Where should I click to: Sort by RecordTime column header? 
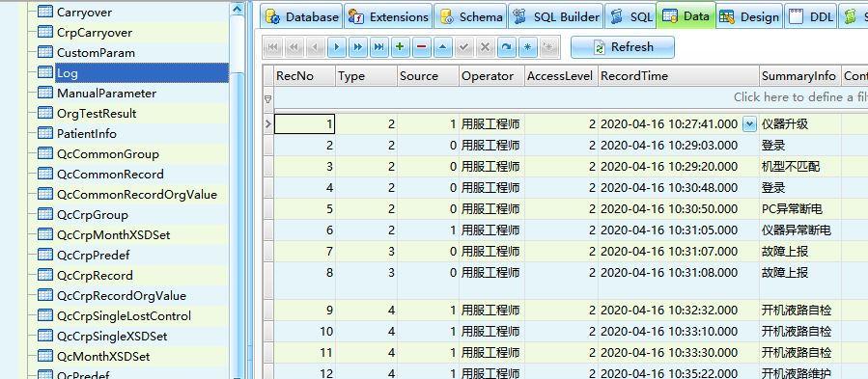(678, 76)
